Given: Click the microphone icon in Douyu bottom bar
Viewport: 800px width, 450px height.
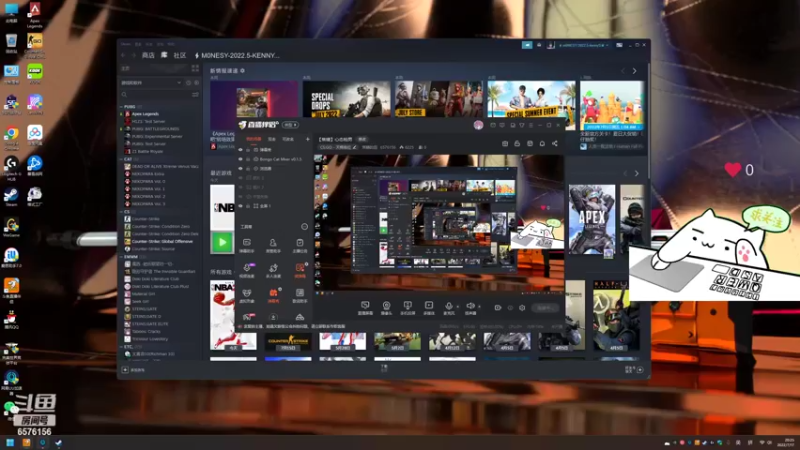Looking at the screenshot, I should [x=449, y=307].
